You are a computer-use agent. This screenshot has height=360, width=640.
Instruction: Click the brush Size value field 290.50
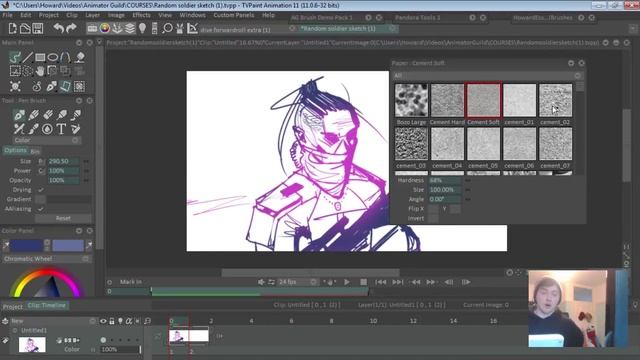[x=64, y=161]
